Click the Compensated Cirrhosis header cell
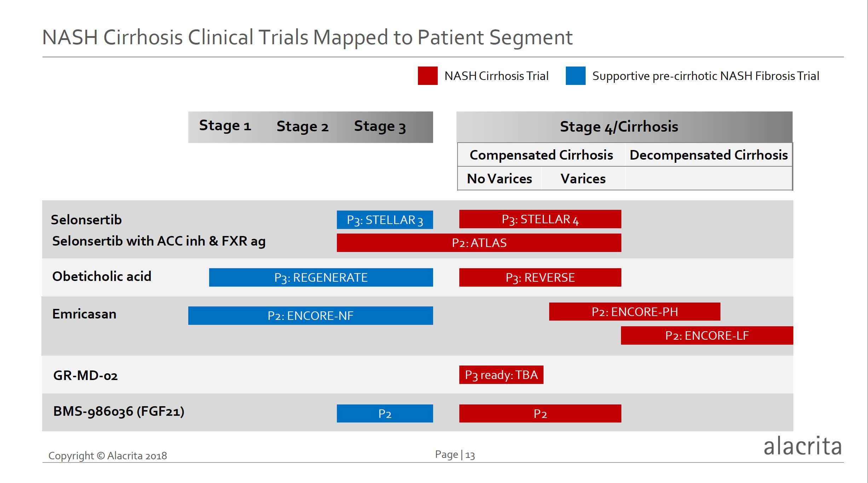Image resolution: width=868 pixels, height=483 pixels. click(541, 155)
